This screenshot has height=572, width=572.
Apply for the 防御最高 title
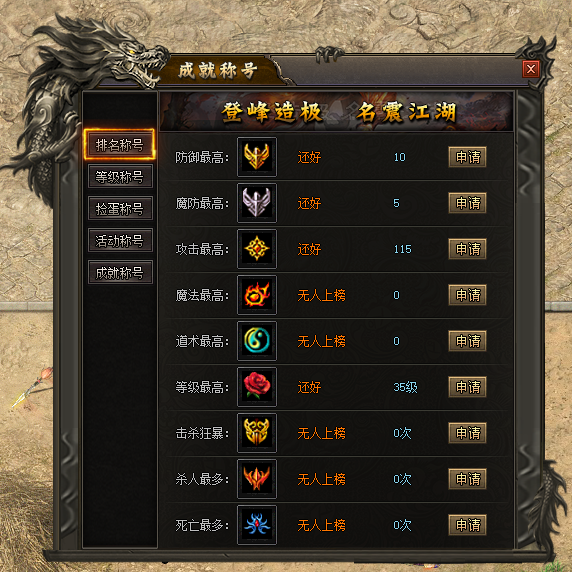pos(467,157)
